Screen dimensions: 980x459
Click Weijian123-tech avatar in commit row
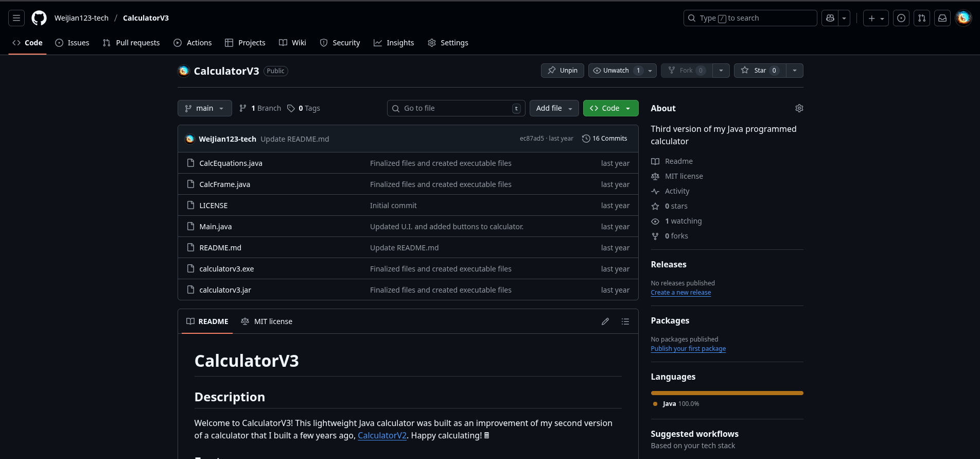tap(190, 139)
